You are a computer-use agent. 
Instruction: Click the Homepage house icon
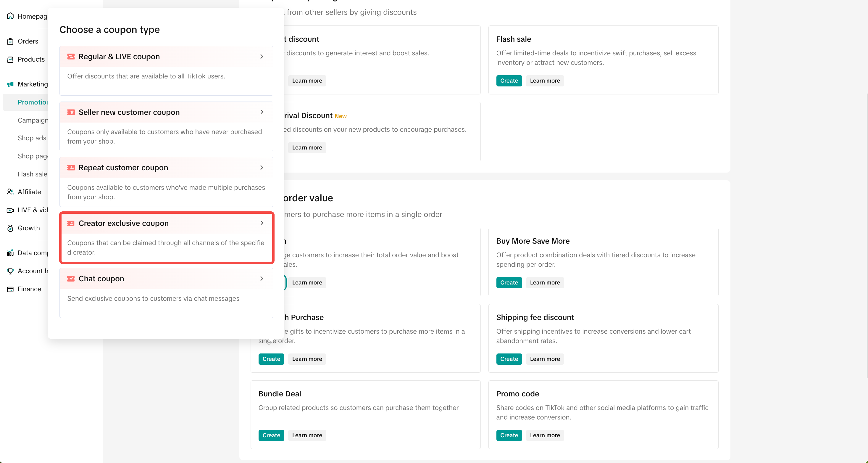[10, 16]
